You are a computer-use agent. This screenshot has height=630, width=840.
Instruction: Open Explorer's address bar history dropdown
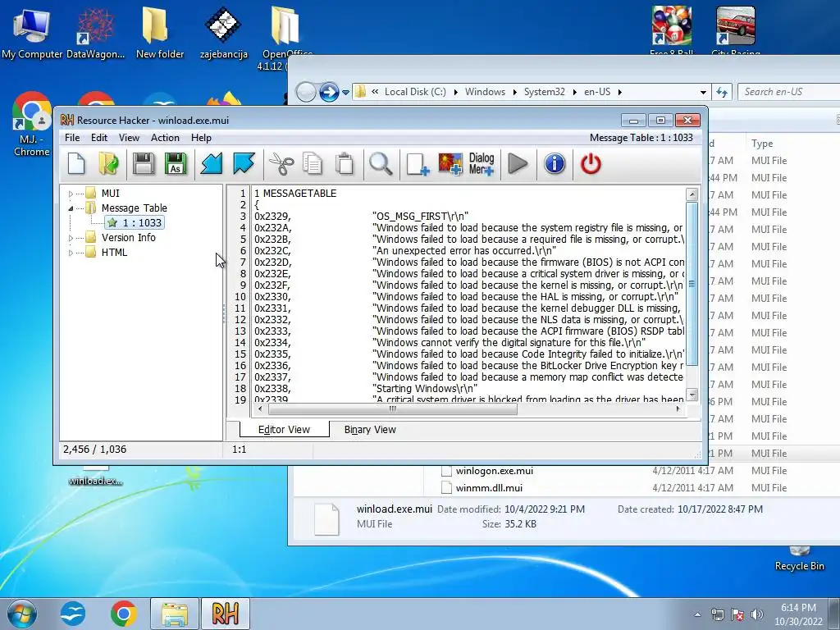(703, 92)
